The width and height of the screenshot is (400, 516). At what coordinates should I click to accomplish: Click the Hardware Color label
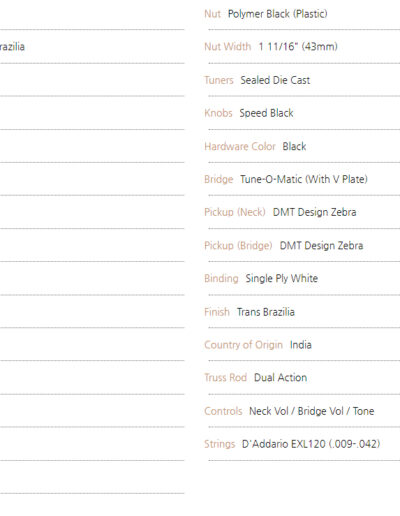coord(240,147)
